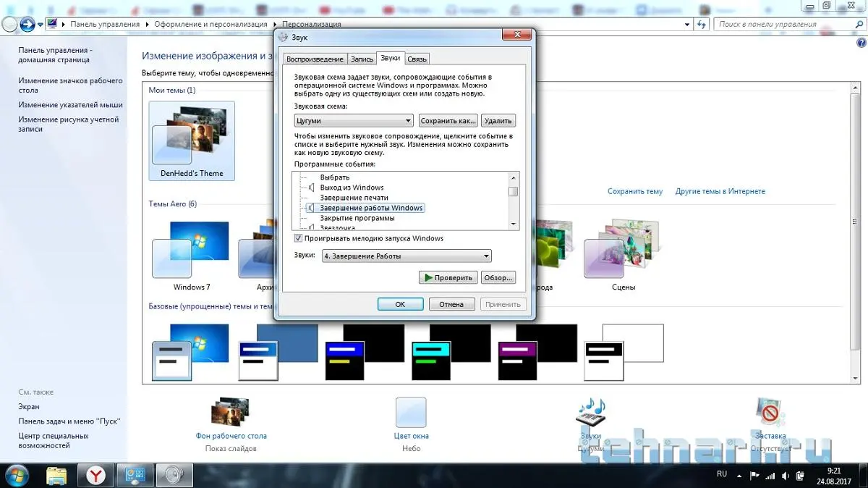The image size is (868, 488).
Task: Click the Отмена button
Action: coord(451,304)
